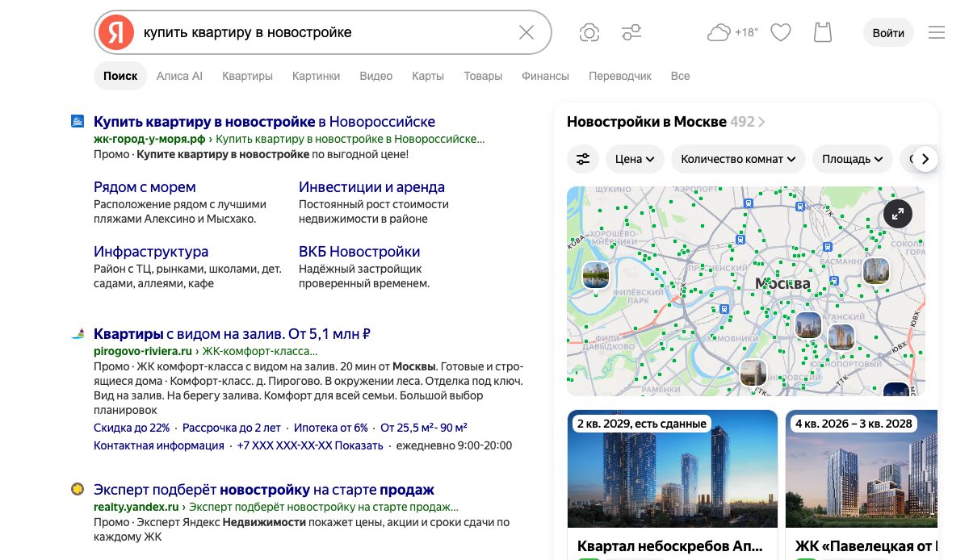969x560 pixels.
Task: Open Контактная информация link
Action: tap(159, 445)
